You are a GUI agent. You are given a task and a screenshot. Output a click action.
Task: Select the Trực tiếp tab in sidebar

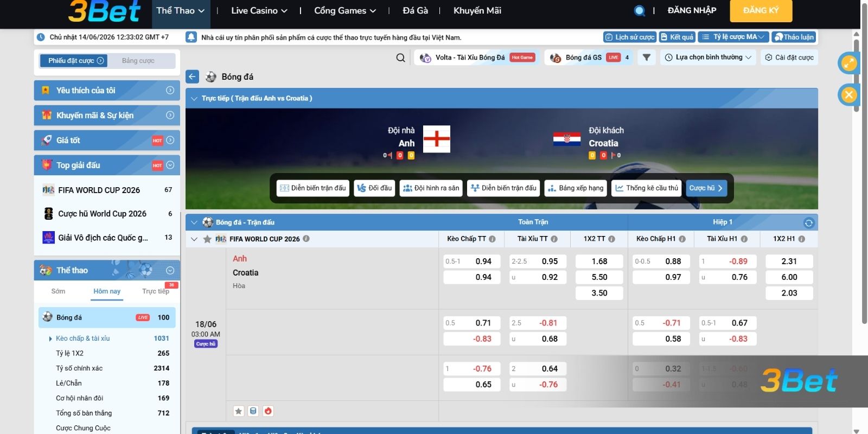point(156,291)
